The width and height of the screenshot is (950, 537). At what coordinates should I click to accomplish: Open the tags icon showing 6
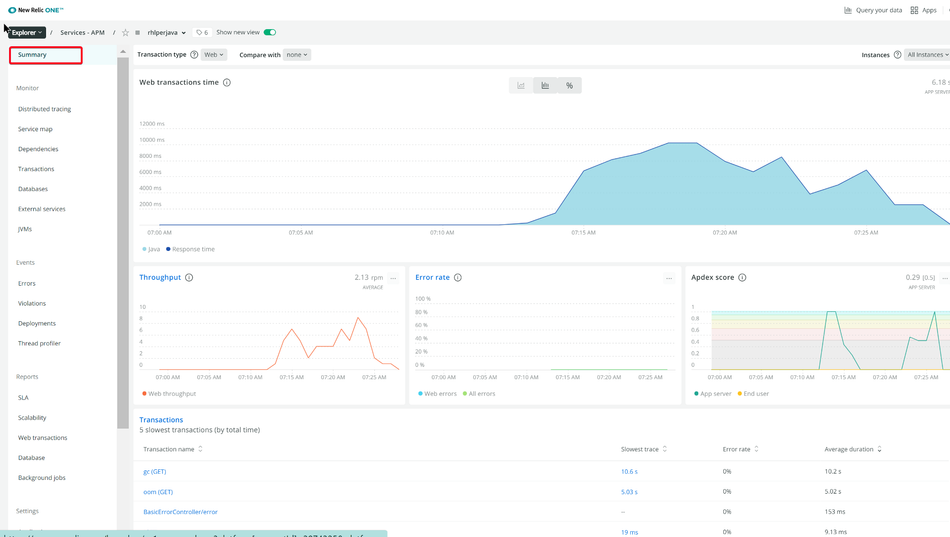(x=202, y=33)
